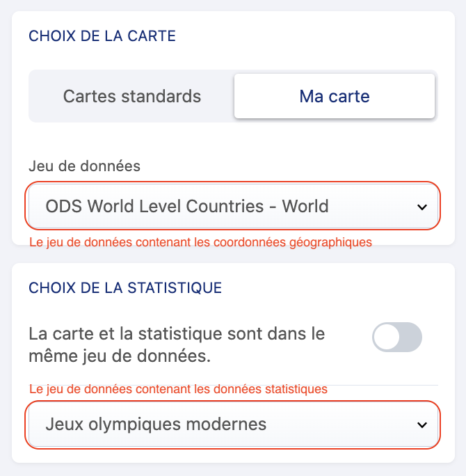Open the ODS World Level Countries dropdown
466x476 pixels.
232,206
